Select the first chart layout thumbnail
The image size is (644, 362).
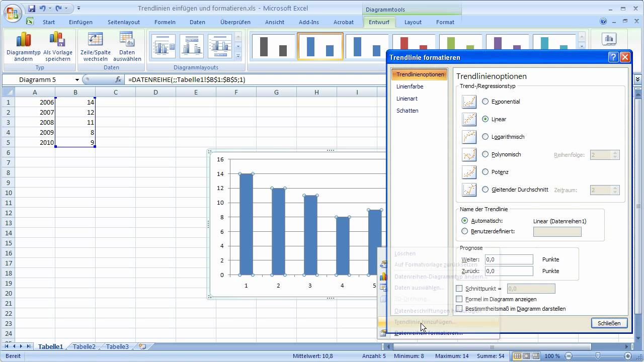pyautogui.click(x=163, y=46)
